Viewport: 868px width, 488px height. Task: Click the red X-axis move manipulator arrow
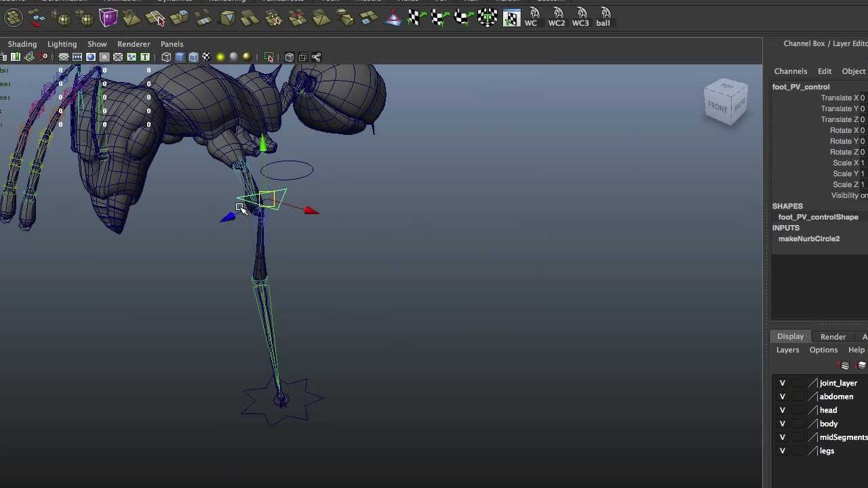[x=311, y=211]
